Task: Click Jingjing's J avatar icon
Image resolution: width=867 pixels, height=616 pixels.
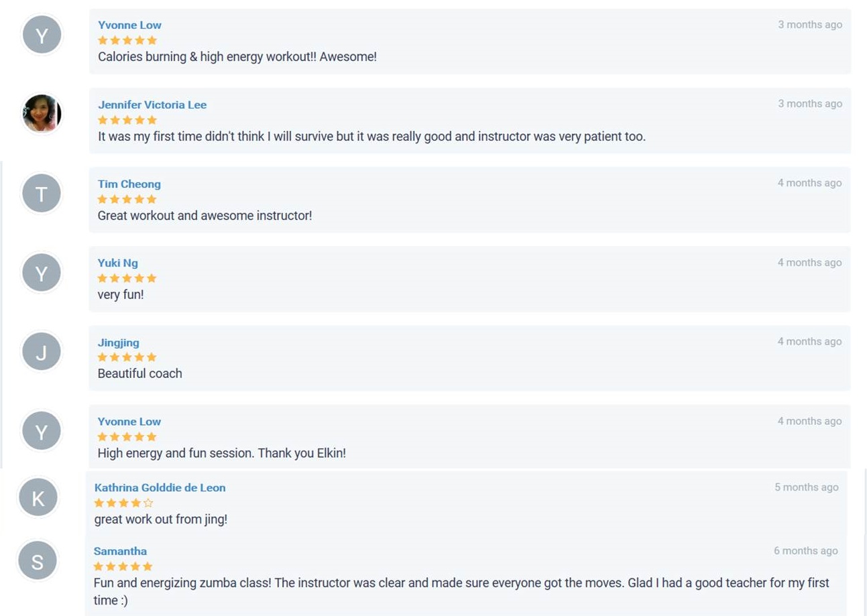Action: 42,352
